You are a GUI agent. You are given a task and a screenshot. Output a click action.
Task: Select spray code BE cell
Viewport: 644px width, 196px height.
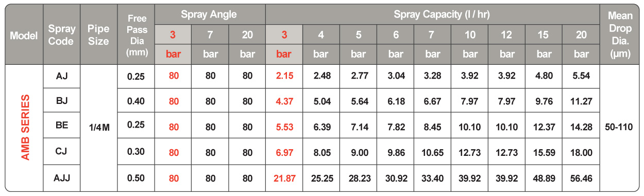(x=62, y=127)
